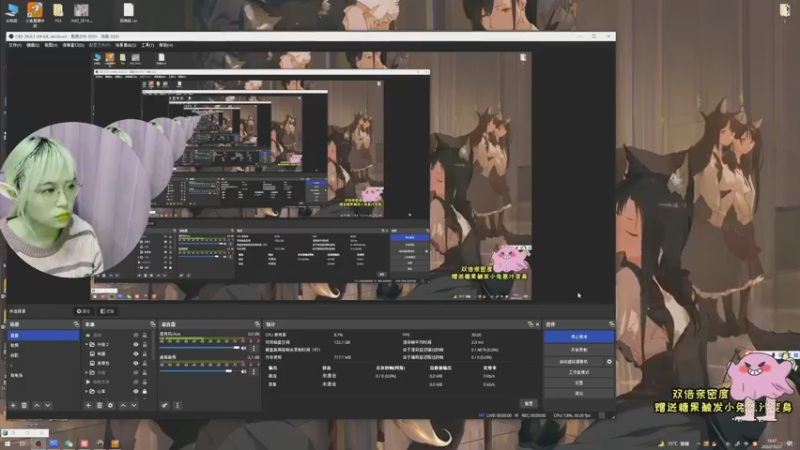Open the 帮助 Help menu

(x=166, y=45)
